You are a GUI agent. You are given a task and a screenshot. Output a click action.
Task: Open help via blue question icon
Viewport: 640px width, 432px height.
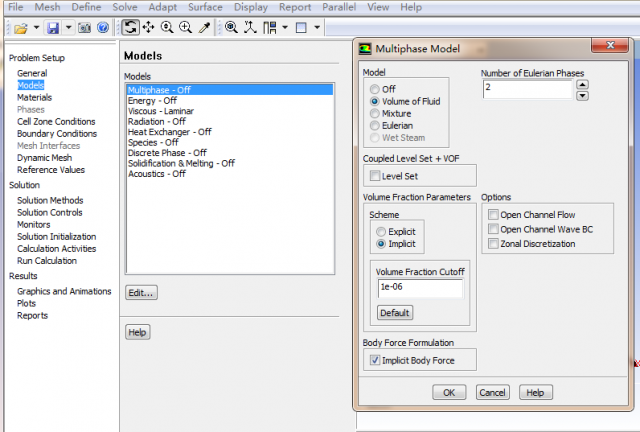point(102,27)
